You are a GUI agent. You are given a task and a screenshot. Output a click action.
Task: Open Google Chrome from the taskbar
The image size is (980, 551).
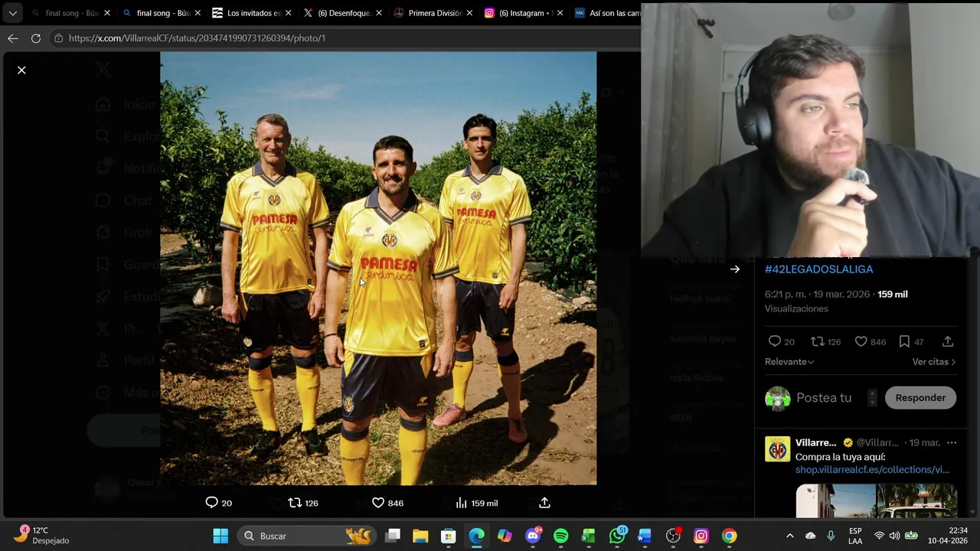[729, 536]
